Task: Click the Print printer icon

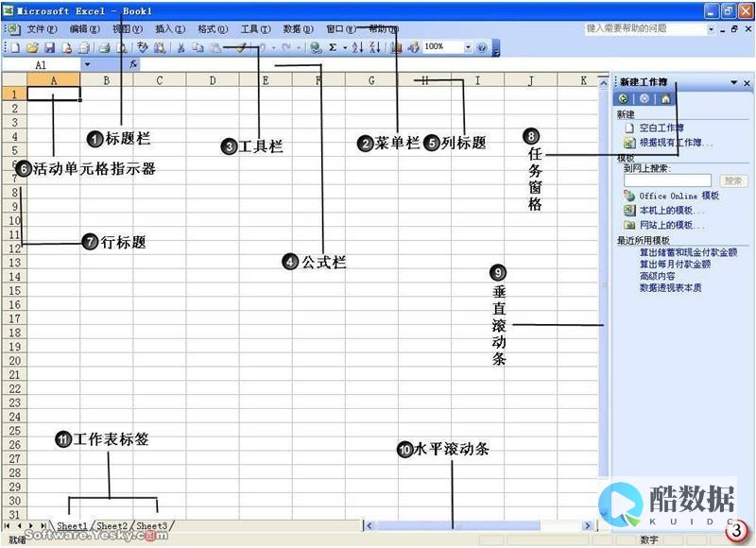Action: coord(104,47)
